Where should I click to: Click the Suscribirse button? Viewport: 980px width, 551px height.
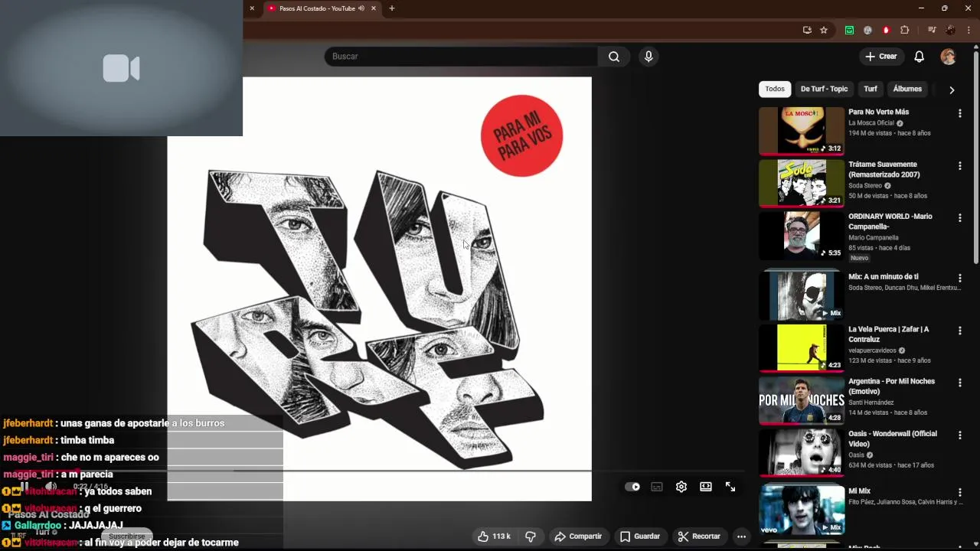coord(127,536)
